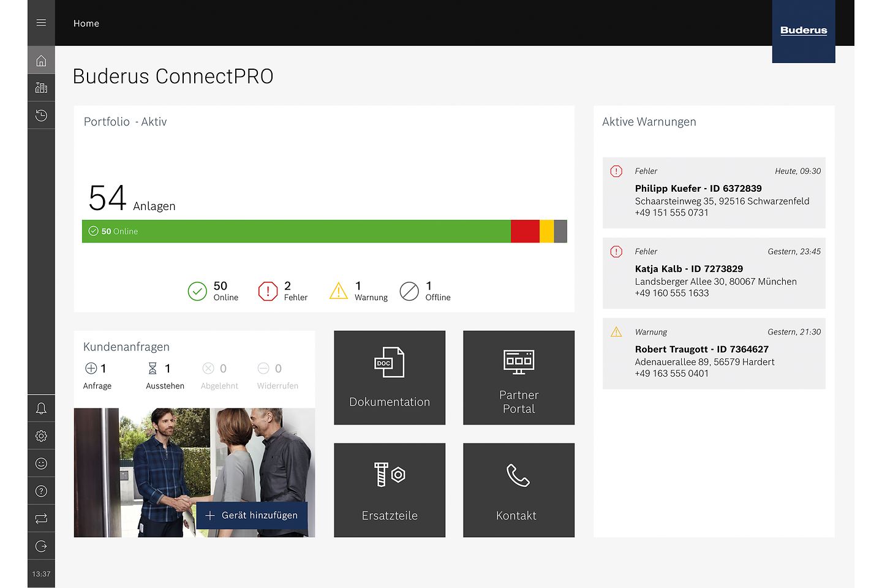The image size is (882, 588).
Task: Click the switch arrows sidebar icon
Action: coord(41,519)
